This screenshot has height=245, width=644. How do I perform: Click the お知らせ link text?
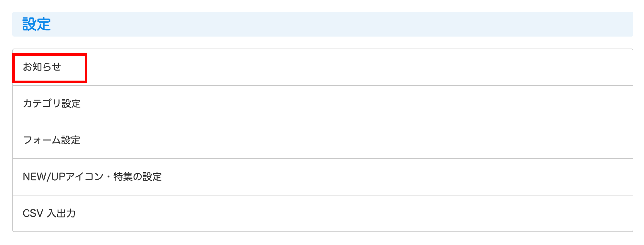tap(42, 67)
